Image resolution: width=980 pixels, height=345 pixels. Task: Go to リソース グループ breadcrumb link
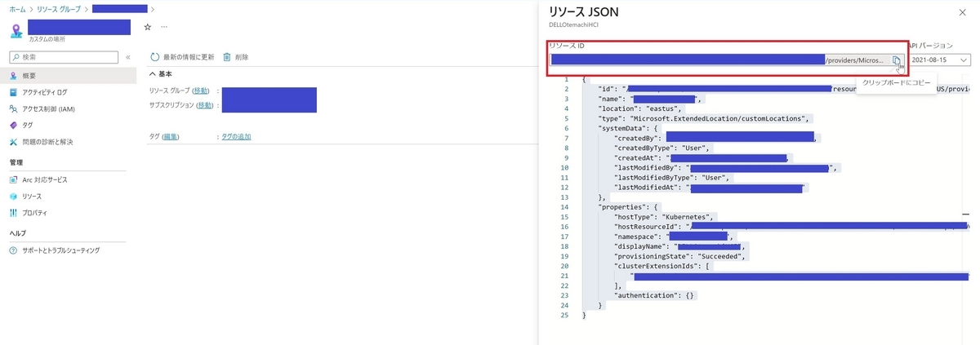coord(60,8)
